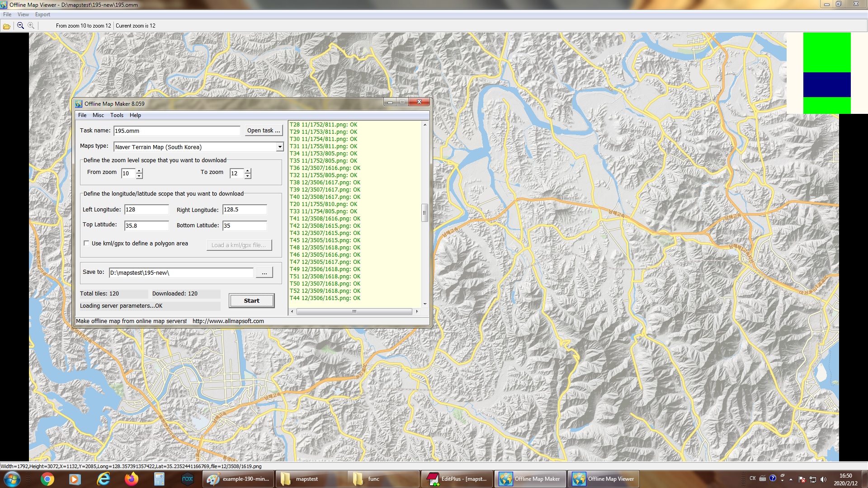Select log line T28 11/1752/811.png
The width and height of the screenshot is (868, 488).
point(323,125)
